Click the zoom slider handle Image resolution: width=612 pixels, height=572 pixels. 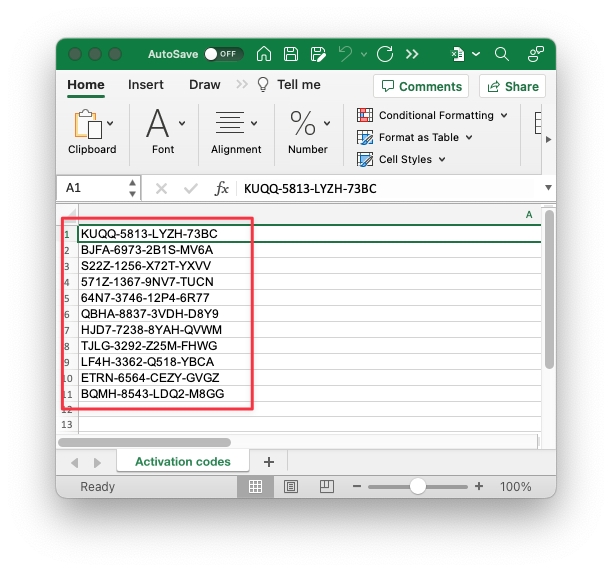(418, 487)
